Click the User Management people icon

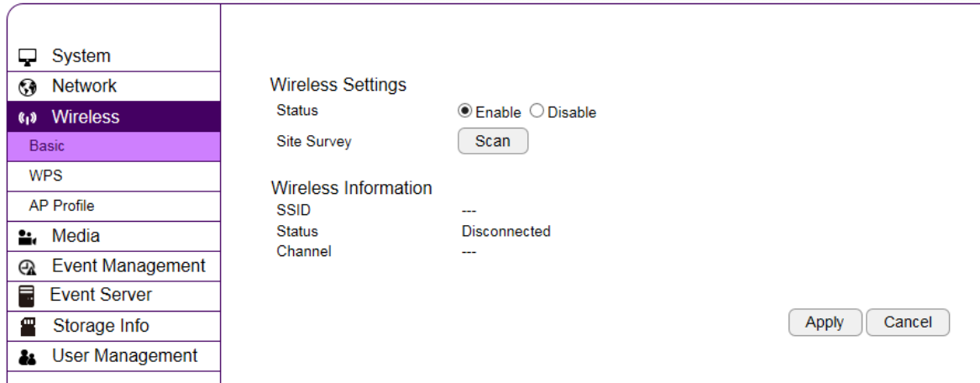[x=28, y=357]
